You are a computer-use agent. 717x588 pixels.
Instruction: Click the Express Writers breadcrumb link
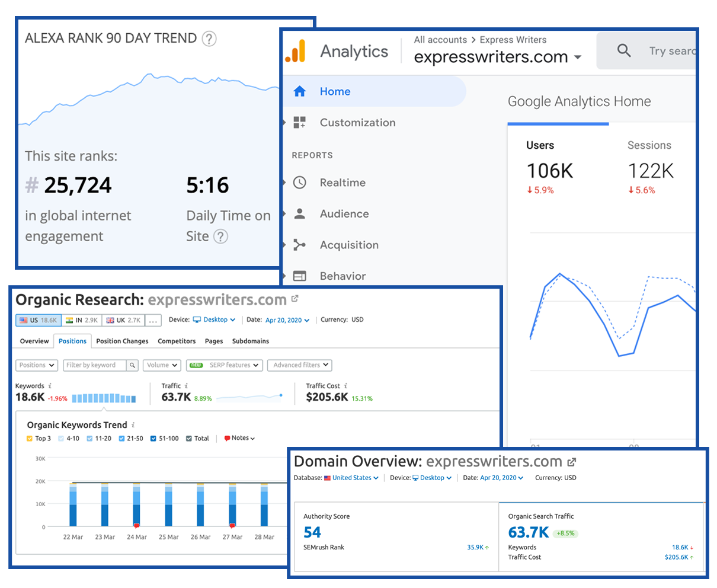coord(513,40)
